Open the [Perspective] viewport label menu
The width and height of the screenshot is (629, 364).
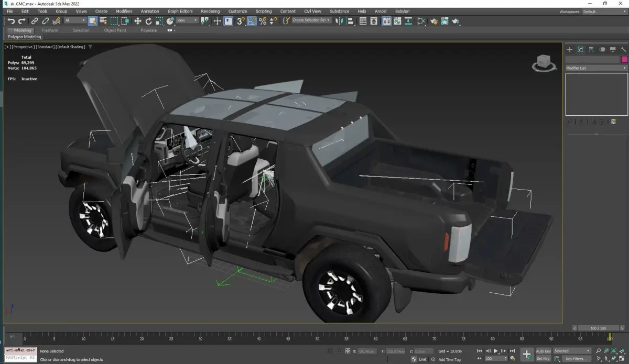tap(23, 47)
